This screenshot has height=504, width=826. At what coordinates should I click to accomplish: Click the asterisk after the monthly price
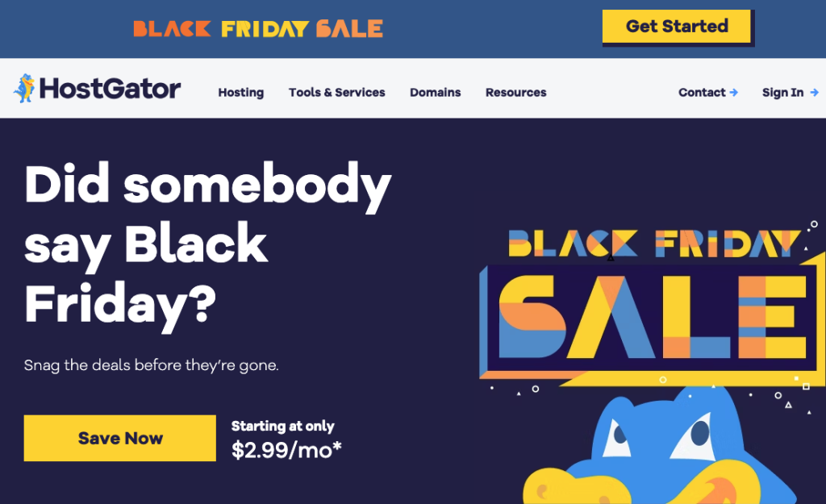[336, 444]
